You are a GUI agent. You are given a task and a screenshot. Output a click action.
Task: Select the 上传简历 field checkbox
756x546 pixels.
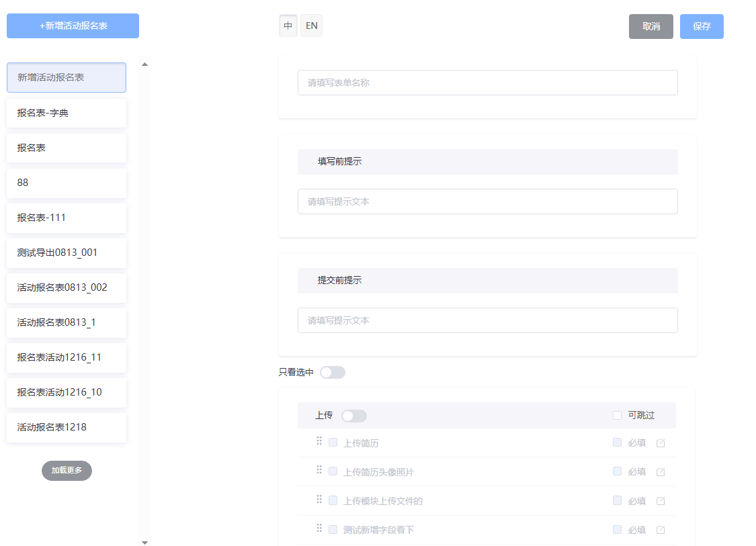pos(333,443)
